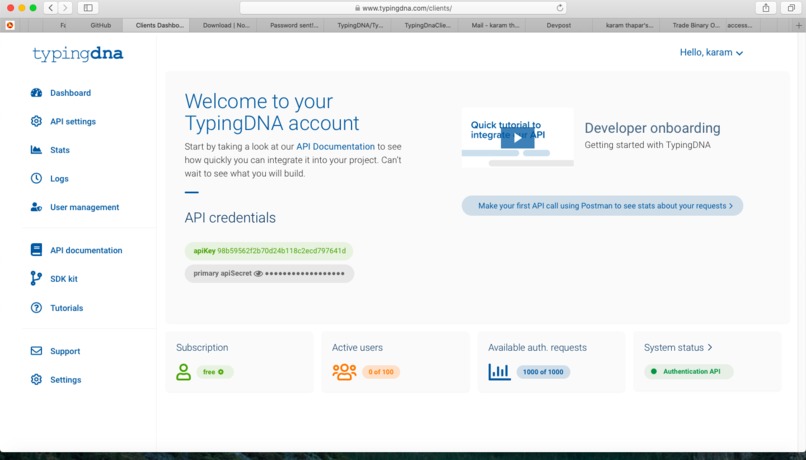Viewport: 806px width, 460px height.
Task: Click the apiKey credential value
Action: pyautogui.click(x=282, y=251)
